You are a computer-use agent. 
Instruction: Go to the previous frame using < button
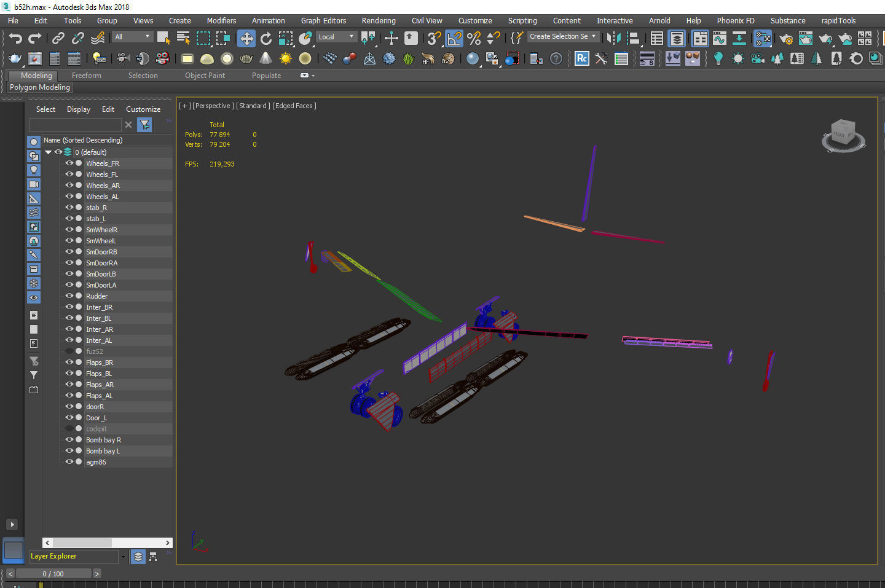coord(10,574)
